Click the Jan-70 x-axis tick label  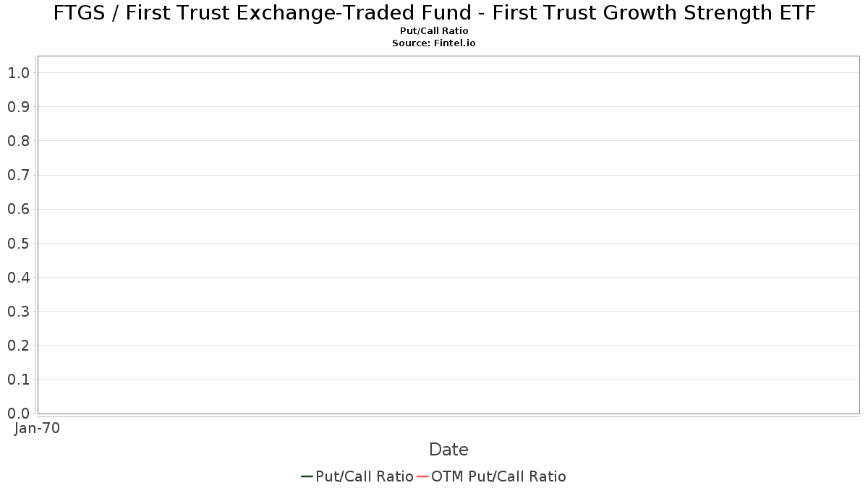pos(37,429)
